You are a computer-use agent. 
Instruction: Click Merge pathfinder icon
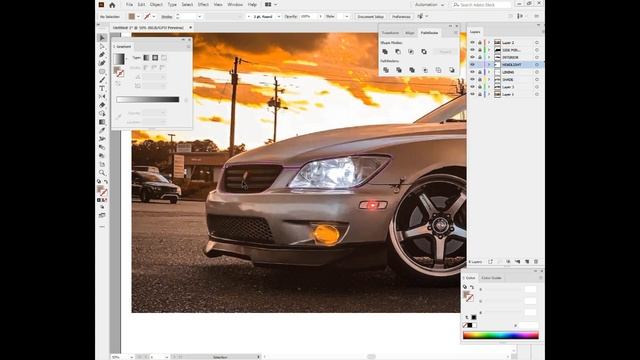pos(412,70)
